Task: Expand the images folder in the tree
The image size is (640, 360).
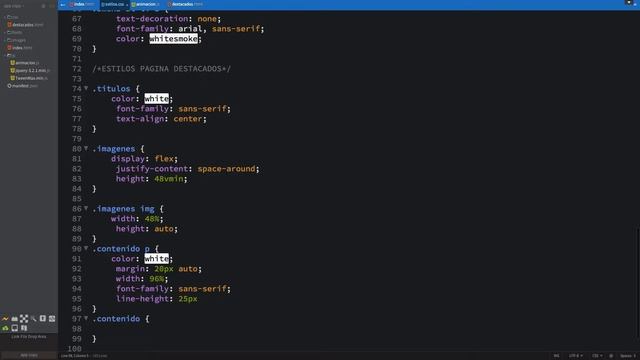Action: pyautogui.click(x=16, y=40)
